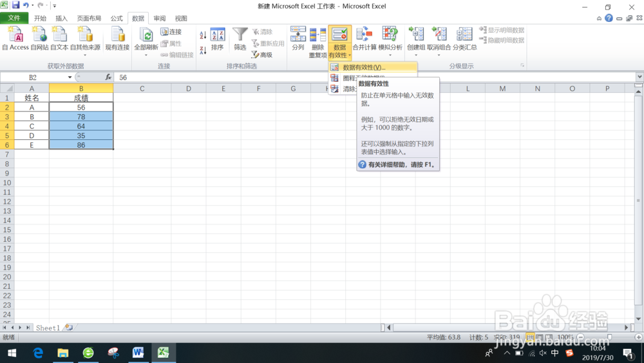Click Group (创建组) icon
This screenshot has height=363, width=644.
click(x=415, y=40)
